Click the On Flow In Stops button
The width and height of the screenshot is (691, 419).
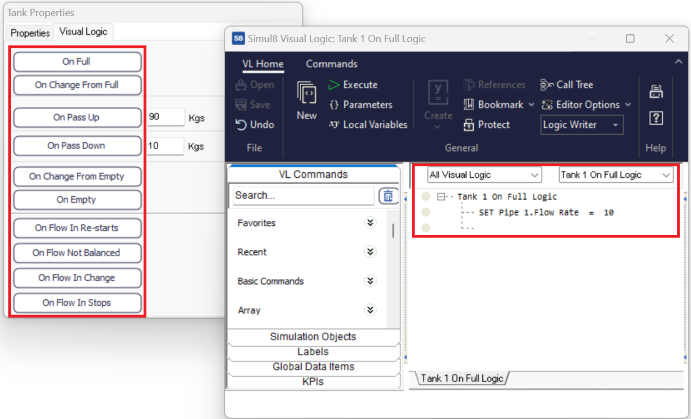77,302
